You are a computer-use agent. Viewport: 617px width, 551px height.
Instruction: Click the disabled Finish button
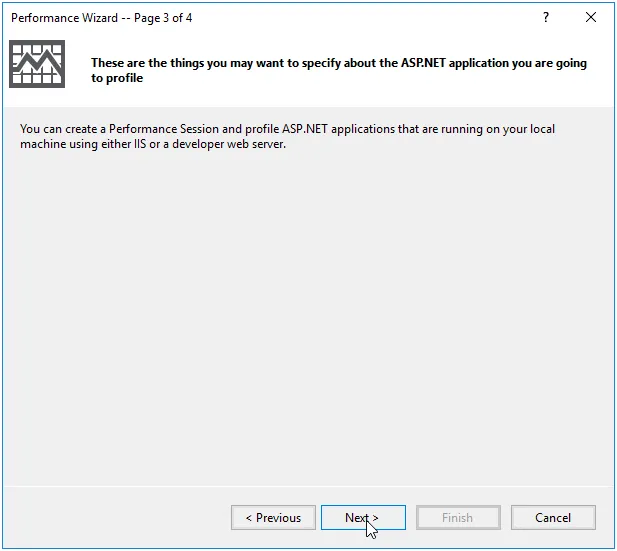coord(458,518)
